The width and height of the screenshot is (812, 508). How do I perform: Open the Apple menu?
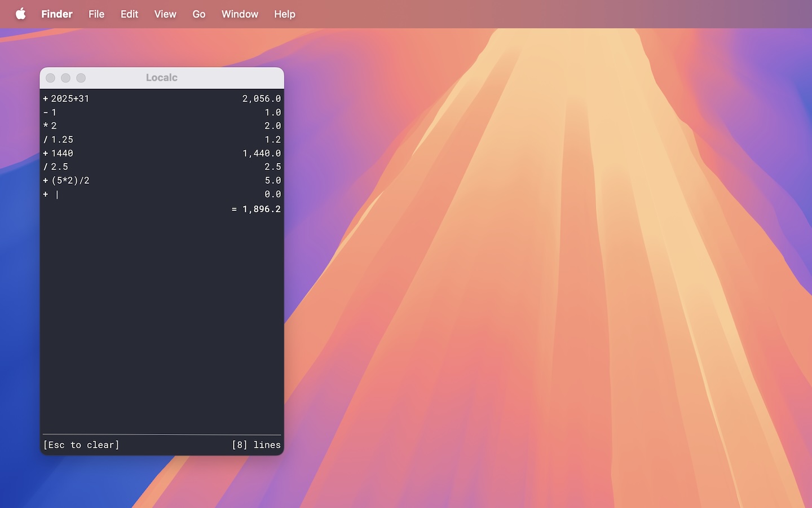[21, 14]
